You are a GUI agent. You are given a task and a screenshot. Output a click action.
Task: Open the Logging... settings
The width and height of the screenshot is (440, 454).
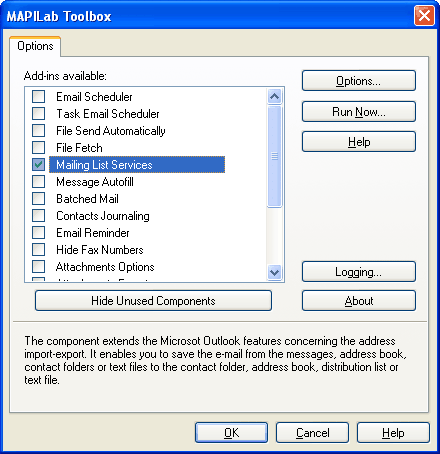359,272
